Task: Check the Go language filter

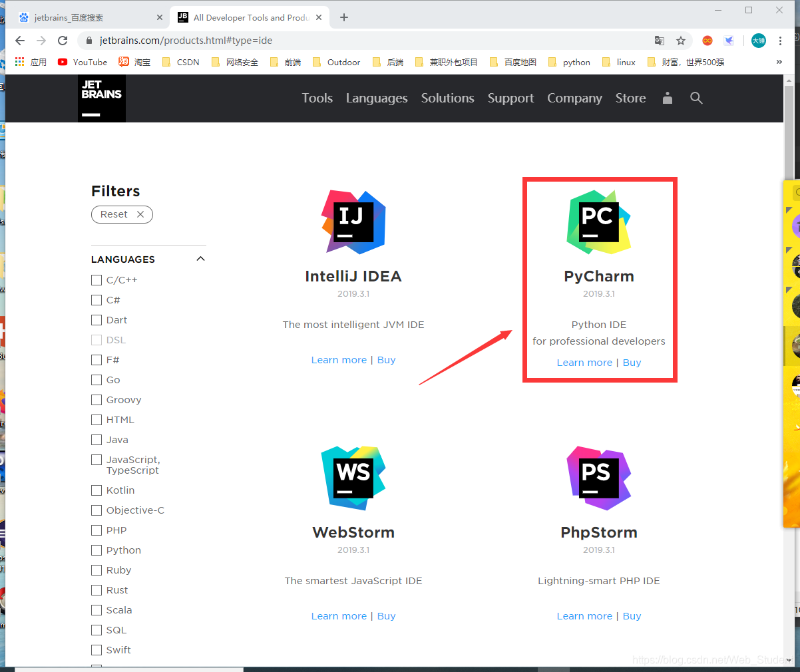Action: (97, 380)
